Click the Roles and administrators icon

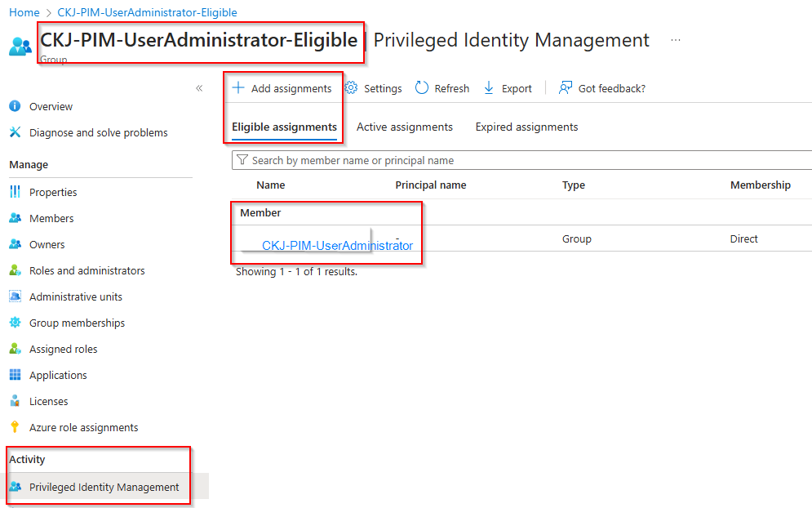pyautogui.click(x=15, y=270)
